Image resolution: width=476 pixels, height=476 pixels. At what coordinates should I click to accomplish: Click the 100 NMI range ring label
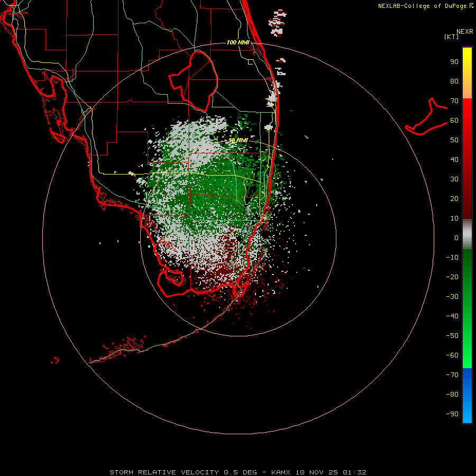click(238, 42)
